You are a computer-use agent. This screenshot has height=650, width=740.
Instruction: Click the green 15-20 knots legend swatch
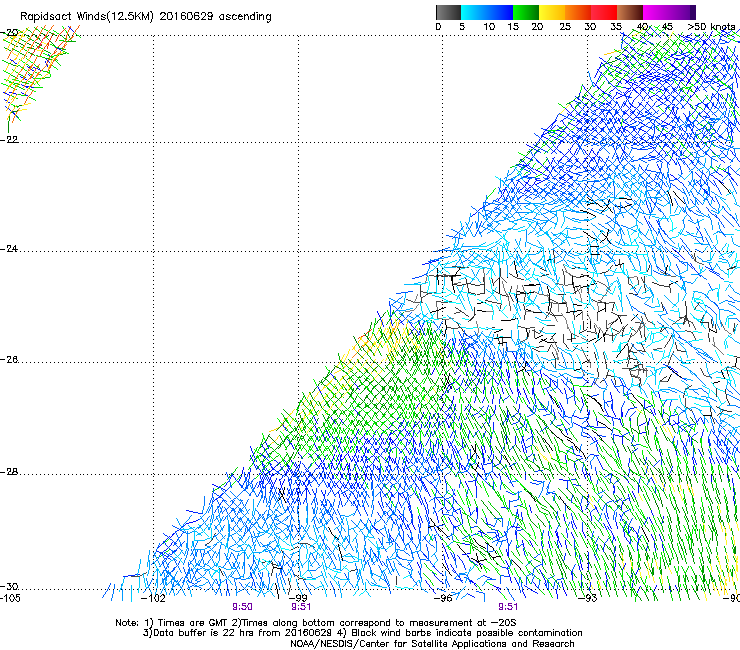tap(526, 12)
